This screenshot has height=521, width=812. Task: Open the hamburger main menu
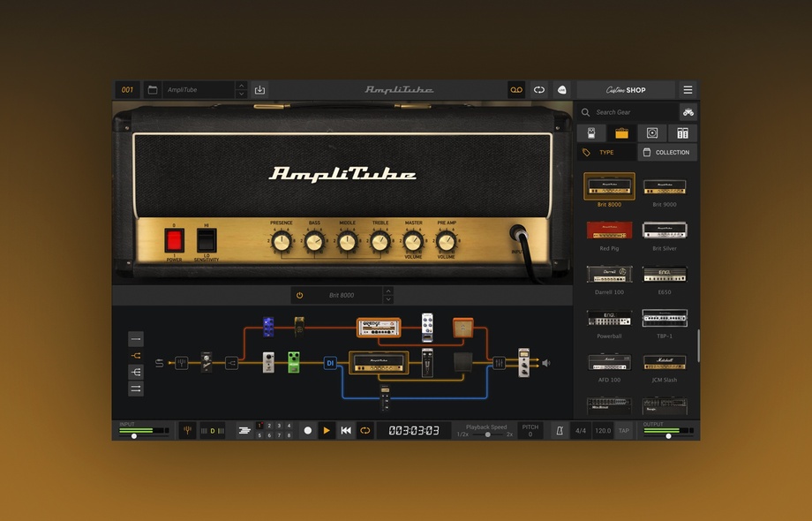pyautogui.click(x=688, y=89)
